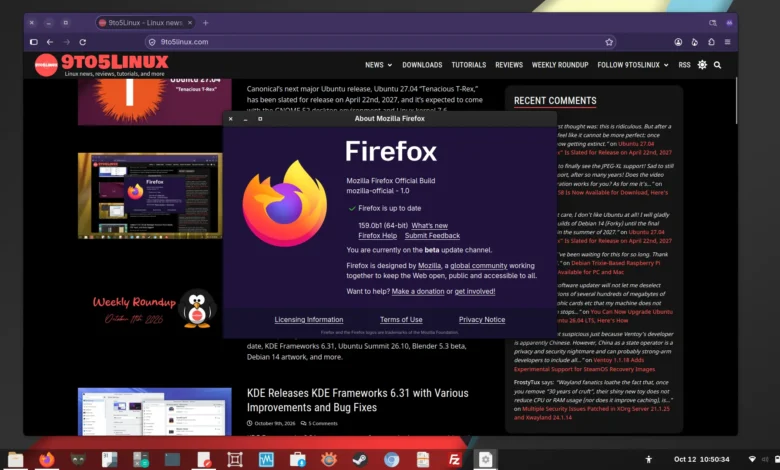Open the 5 Comments link under KDE article
Screen dimensions: 780x470
point(319,424)
